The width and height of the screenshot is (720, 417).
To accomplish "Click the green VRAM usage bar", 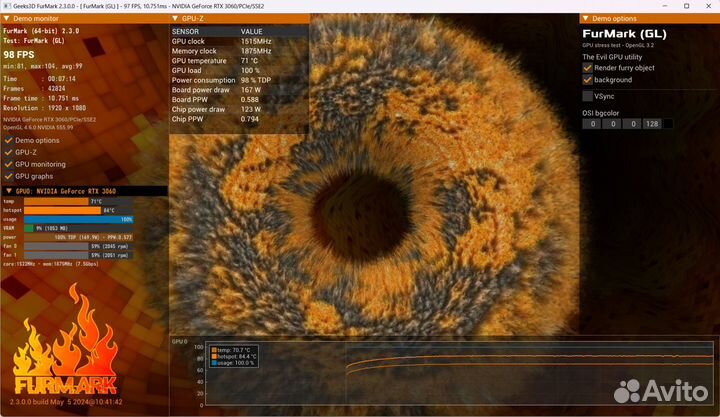I will pyautogui.click(x=28, y=228).
